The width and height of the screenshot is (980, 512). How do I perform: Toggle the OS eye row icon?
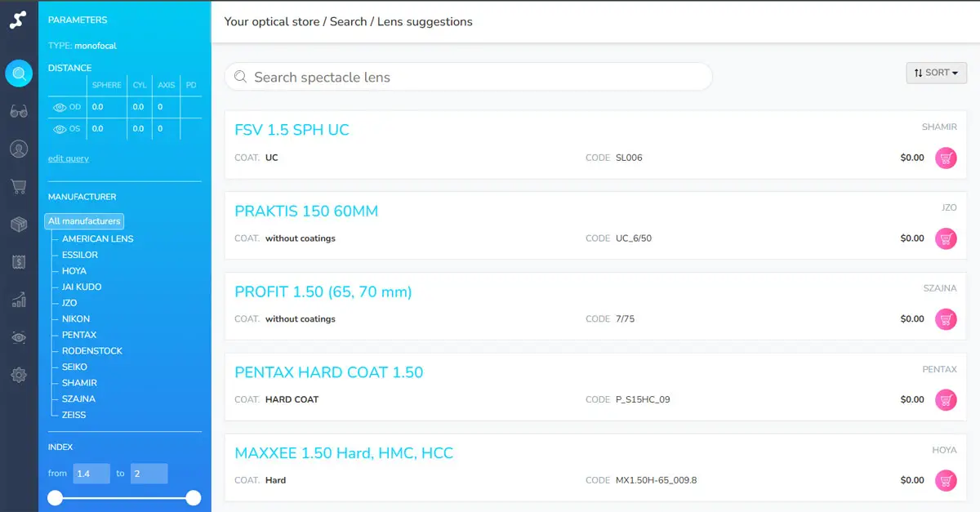click(x=60, y=129)
